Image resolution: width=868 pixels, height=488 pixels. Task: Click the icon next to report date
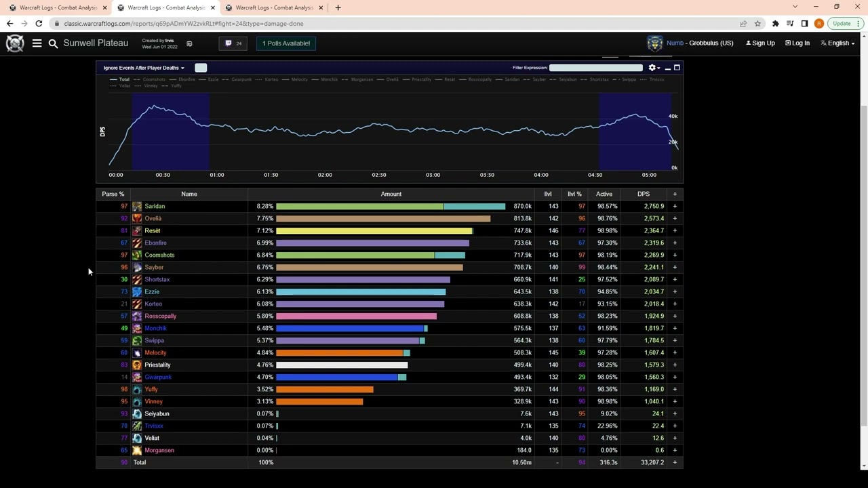click(x=189, y=43)
